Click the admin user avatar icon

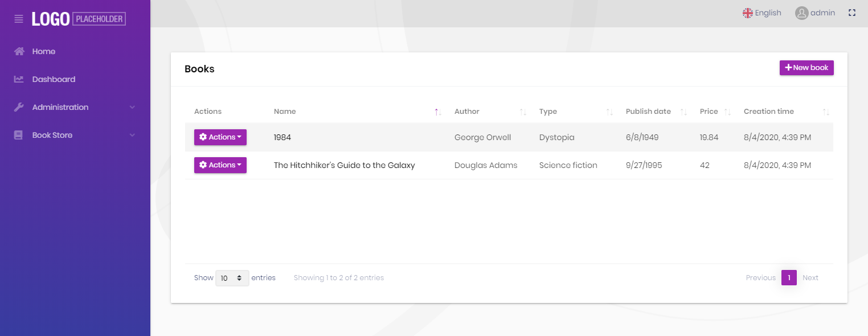(802, 13)
